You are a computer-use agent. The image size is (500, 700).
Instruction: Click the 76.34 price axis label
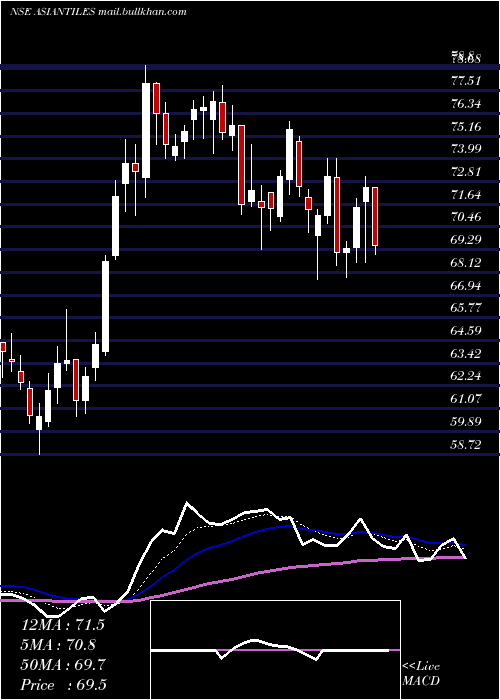pos(466,104)
